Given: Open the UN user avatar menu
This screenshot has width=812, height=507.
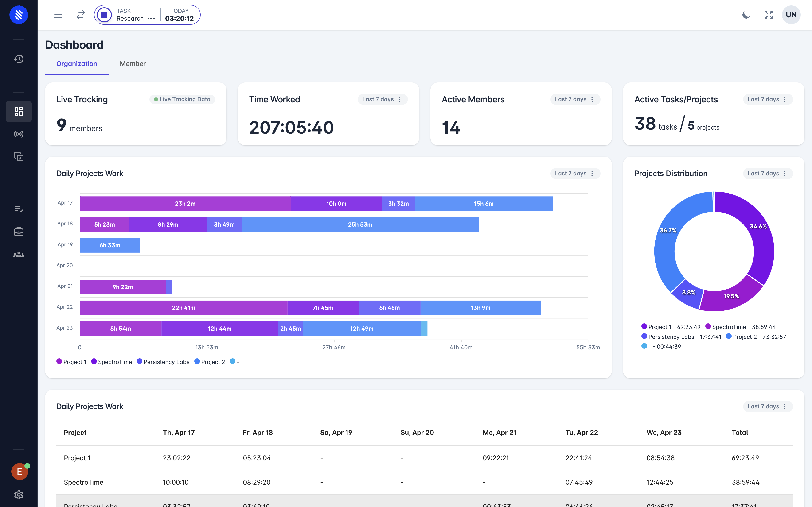Looking at the screenshot, I should click(791, 15).
